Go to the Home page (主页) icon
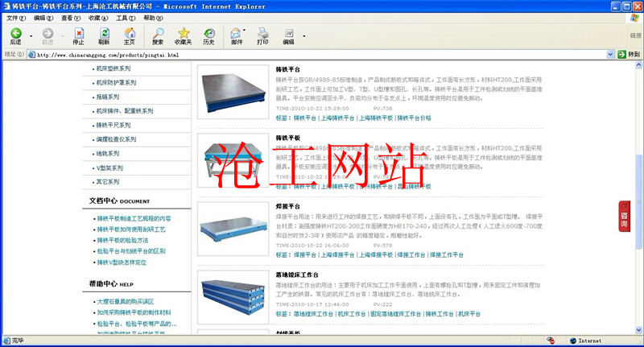This screenshot has height=347, width=644. [x=129, y=35]
